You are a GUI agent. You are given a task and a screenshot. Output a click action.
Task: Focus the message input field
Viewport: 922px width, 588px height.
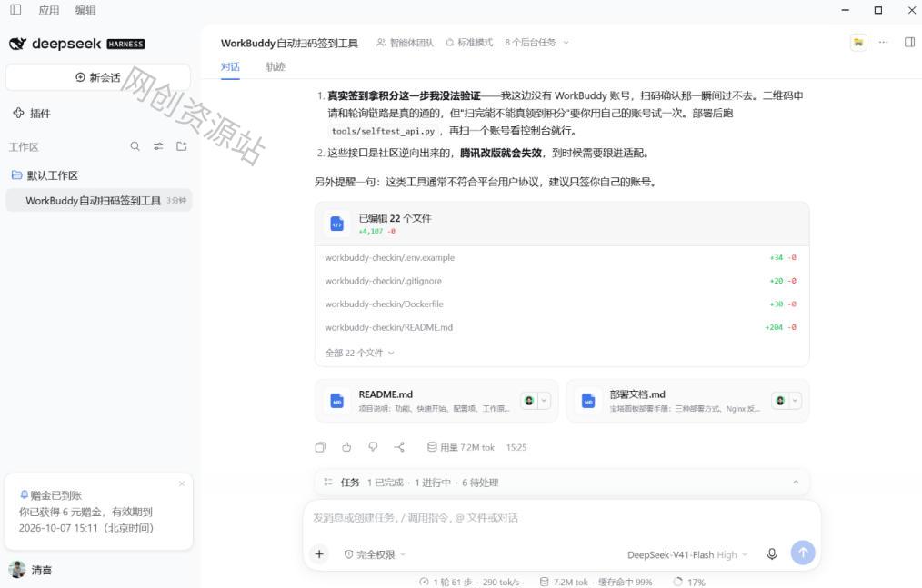562,518
